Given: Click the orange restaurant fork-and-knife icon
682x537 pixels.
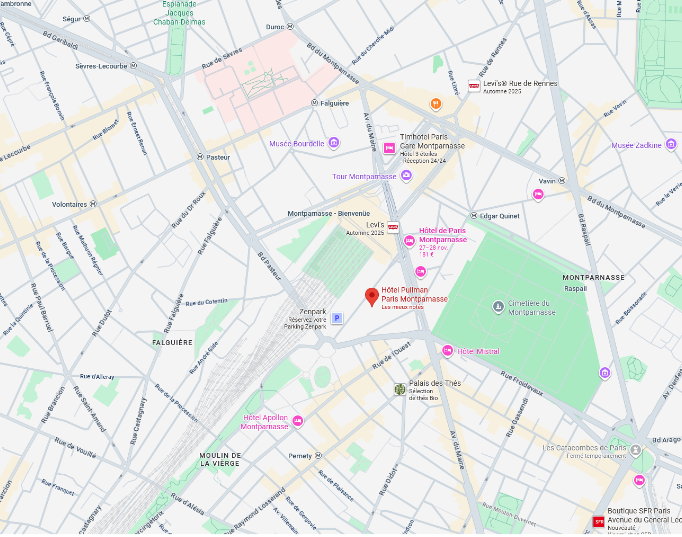Looking at the screenshot, I should coord(435,103).
